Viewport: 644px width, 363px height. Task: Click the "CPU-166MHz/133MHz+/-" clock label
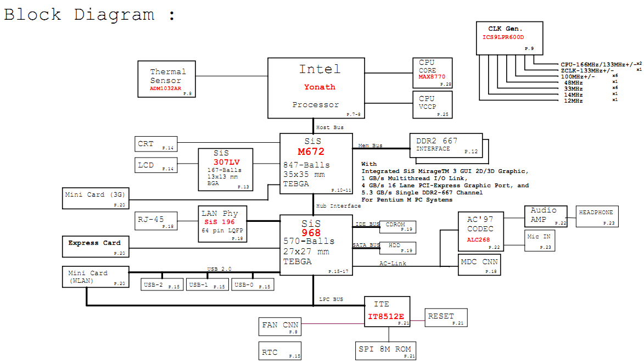click(598, 64)
